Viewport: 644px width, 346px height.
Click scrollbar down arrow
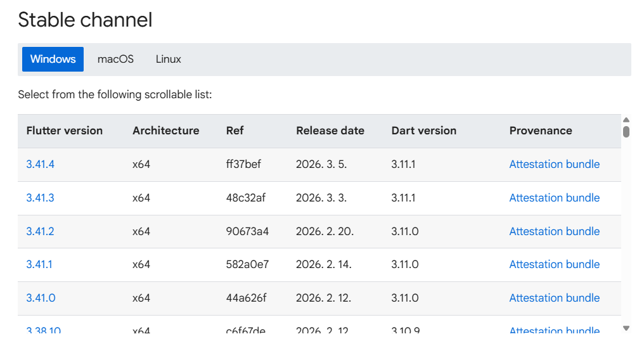[626, 328]
